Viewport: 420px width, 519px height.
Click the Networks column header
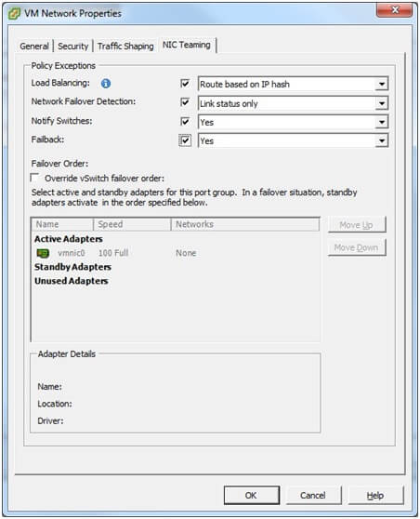245,224
